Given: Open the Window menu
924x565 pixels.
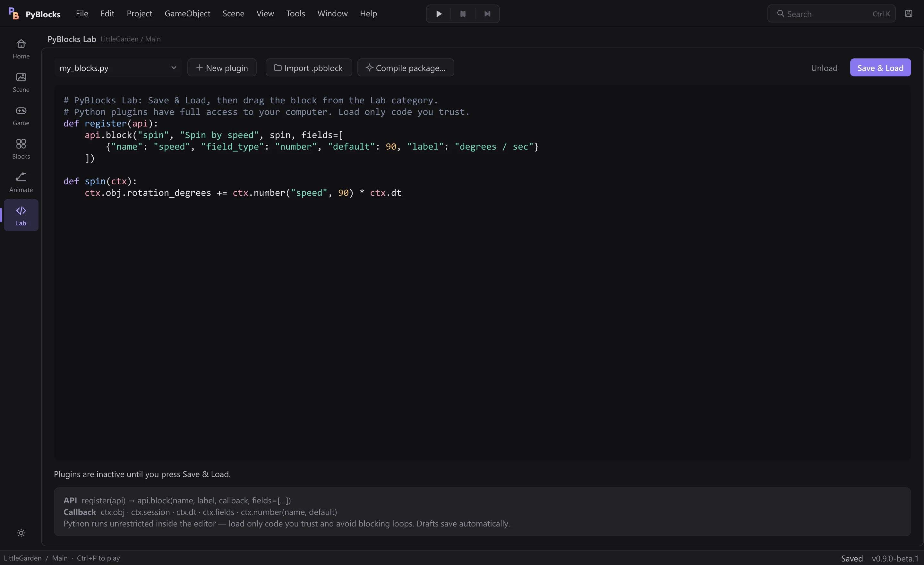Looking at the screenshot, I should pyautogui.click(x=332, y=13).
